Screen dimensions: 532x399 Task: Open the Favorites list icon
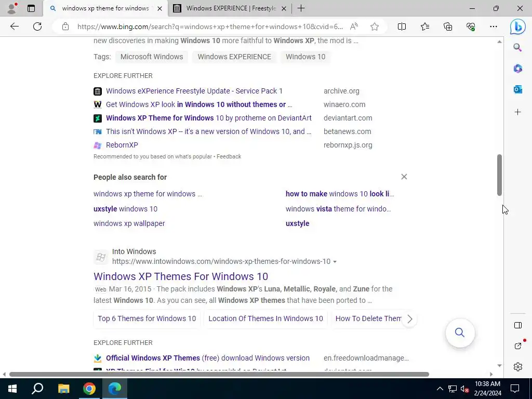pos(425,26)
